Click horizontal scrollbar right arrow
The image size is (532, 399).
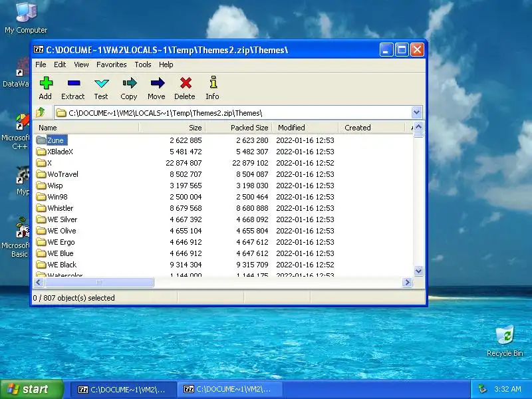click(407, 282)
